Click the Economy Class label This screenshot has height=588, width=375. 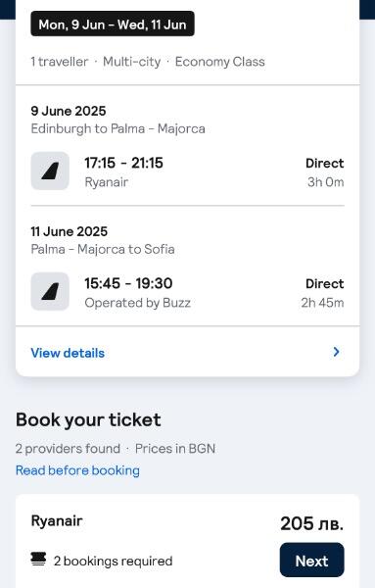[x=220, y=62]
